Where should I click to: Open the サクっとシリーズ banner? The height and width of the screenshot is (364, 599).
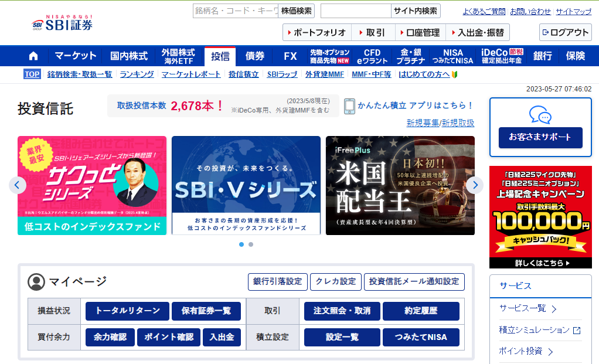(x=92, y=186)
